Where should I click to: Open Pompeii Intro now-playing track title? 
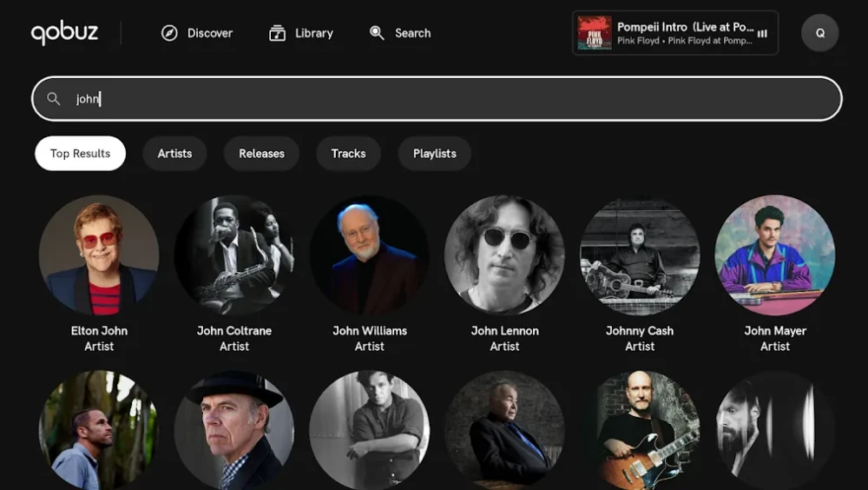tap(685, 27)
